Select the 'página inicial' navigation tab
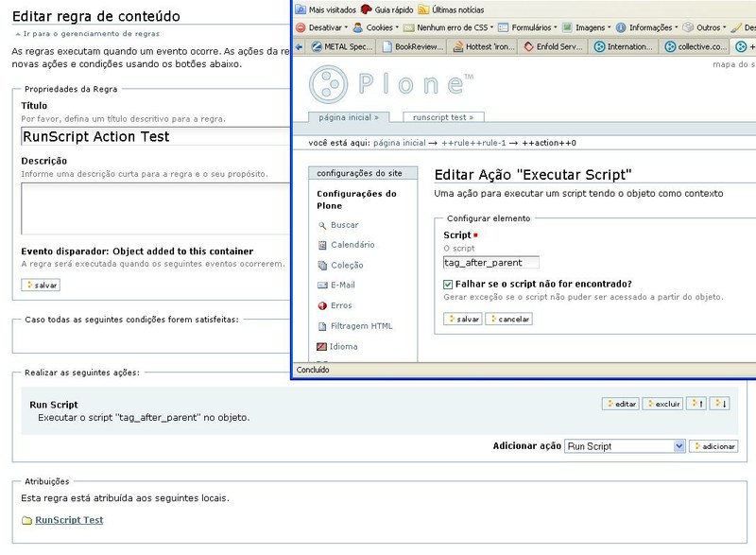 (x=348, y=117)
